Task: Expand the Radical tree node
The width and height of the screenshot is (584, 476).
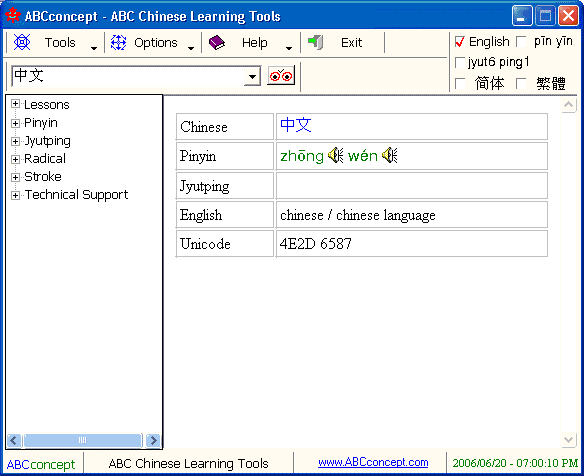Action: (x=15, y=159)
